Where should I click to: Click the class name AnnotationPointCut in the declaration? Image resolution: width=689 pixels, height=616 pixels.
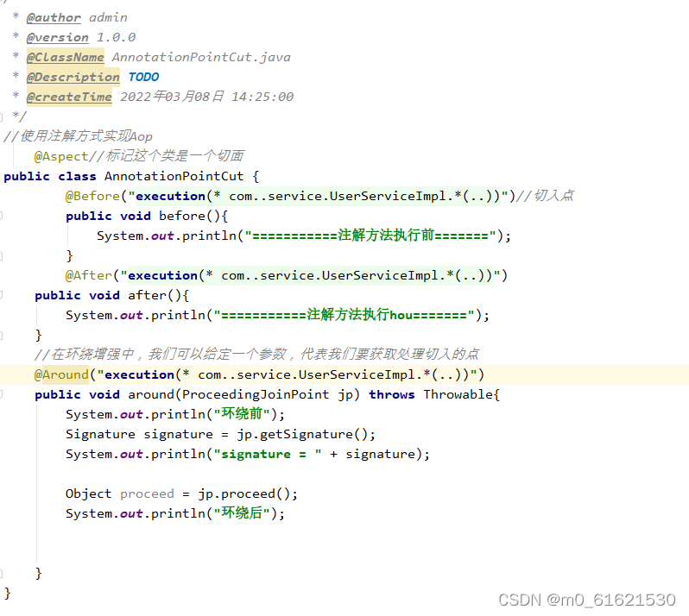coord(174,176)
